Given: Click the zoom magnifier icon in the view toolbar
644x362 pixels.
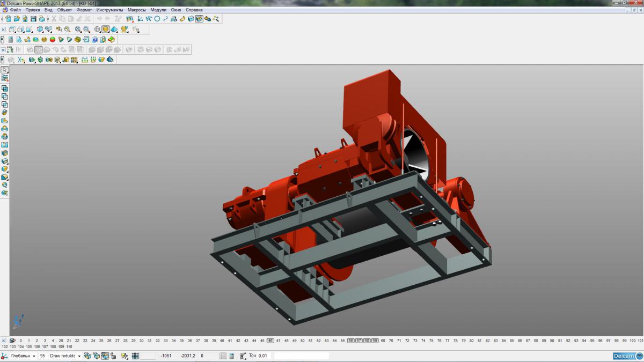Looking at the screenshot, I should coord(67,29).
